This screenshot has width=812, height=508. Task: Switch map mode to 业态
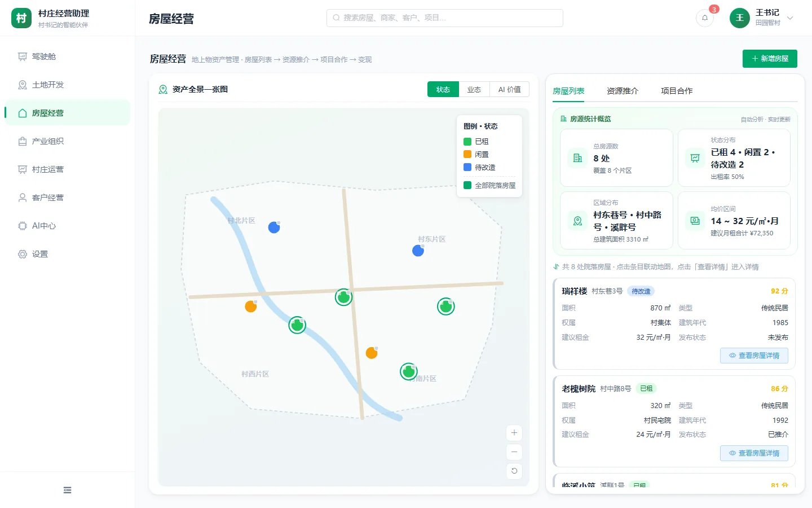[474, 89]
